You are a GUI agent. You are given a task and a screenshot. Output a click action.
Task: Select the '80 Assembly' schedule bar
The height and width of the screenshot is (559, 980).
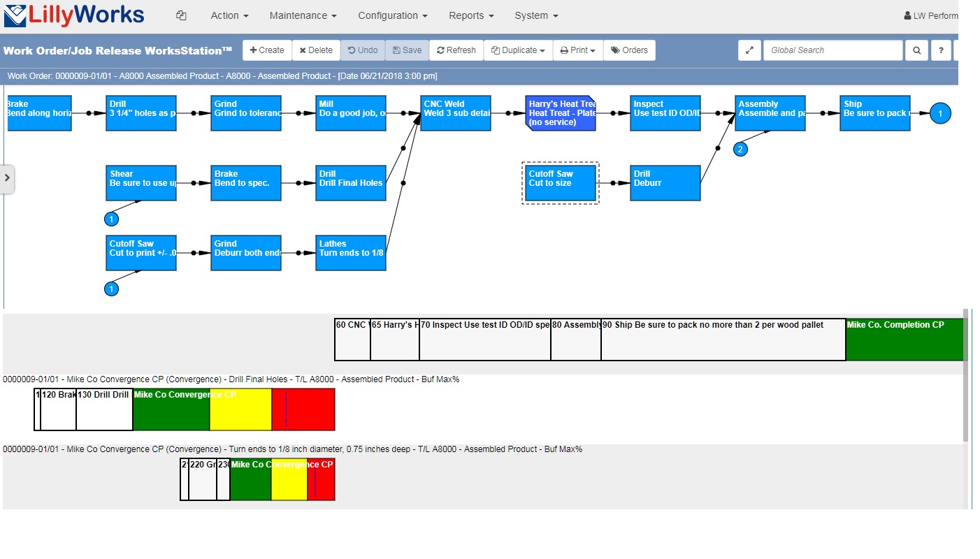576,340
